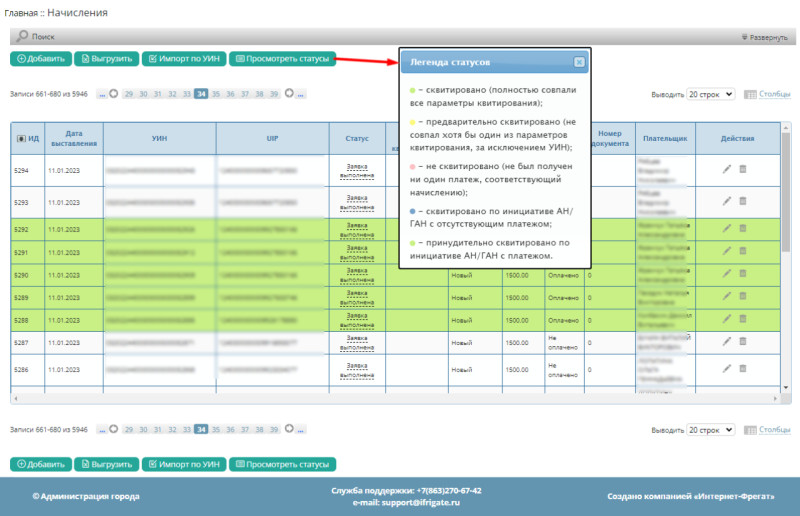
Task: Select page 29 in the bottom pagination
Action: [x=128, y=429]
